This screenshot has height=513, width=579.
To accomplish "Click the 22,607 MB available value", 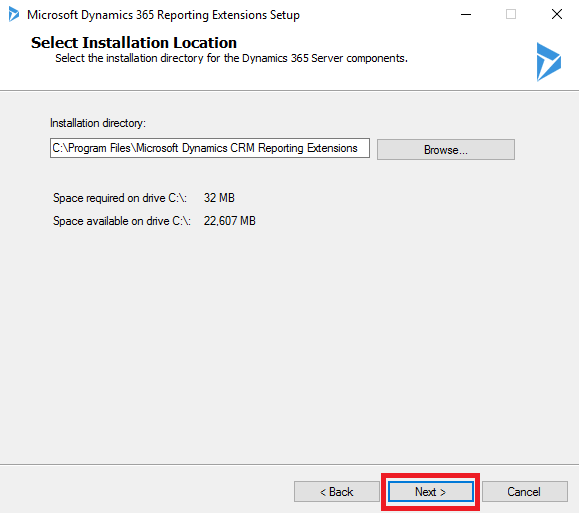I will pos(229,221).
